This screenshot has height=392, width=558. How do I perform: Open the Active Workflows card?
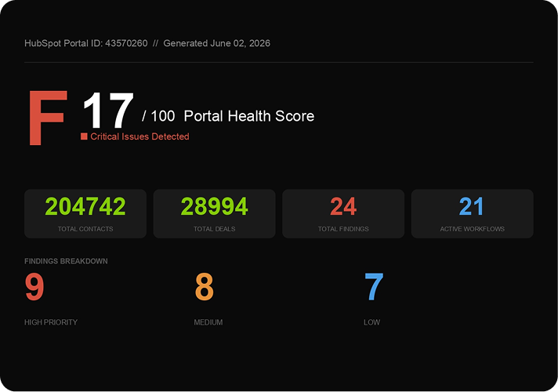(473, 213)
